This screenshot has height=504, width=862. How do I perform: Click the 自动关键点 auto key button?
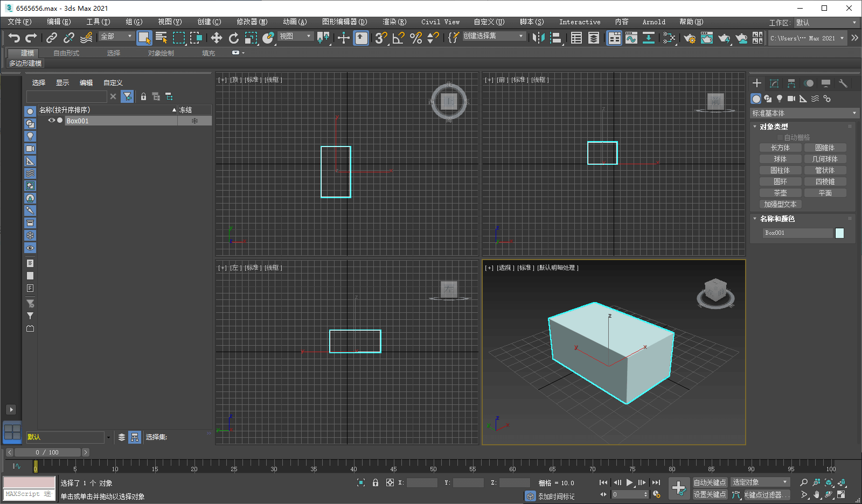tap(710, 482)
